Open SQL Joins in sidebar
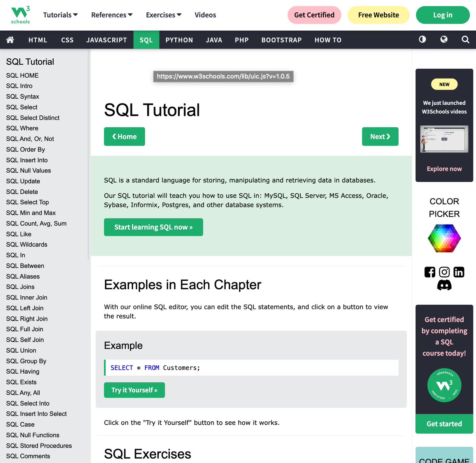Screen dimensions: 476x463 click(x=20, y=287)
